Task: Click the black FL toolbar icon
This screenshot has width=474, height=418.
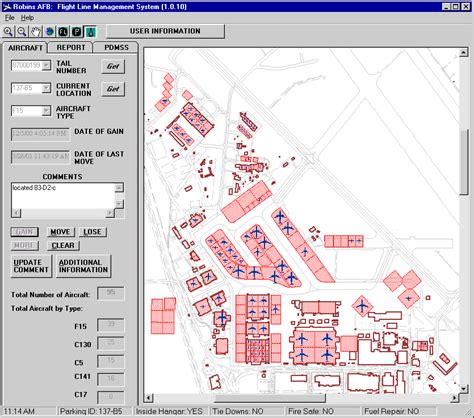Action: point(63,32)
